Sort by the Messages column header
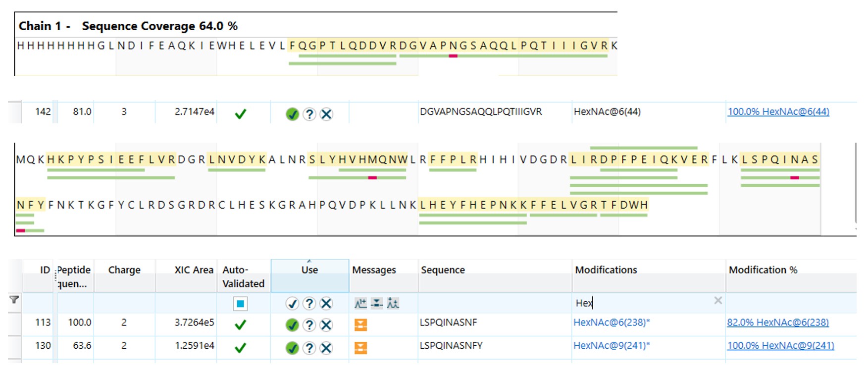 374,270
